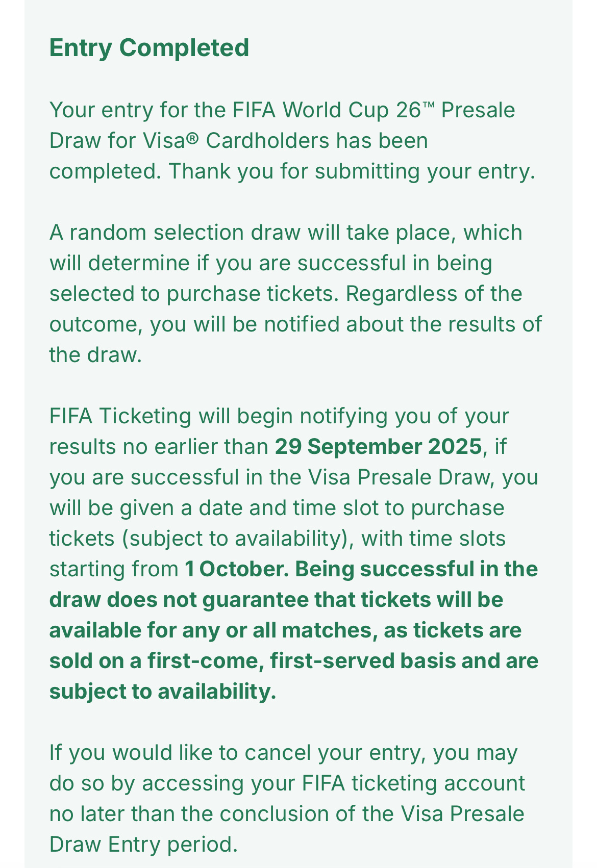Click the "Entry Completed" heading

click(149, 48)
